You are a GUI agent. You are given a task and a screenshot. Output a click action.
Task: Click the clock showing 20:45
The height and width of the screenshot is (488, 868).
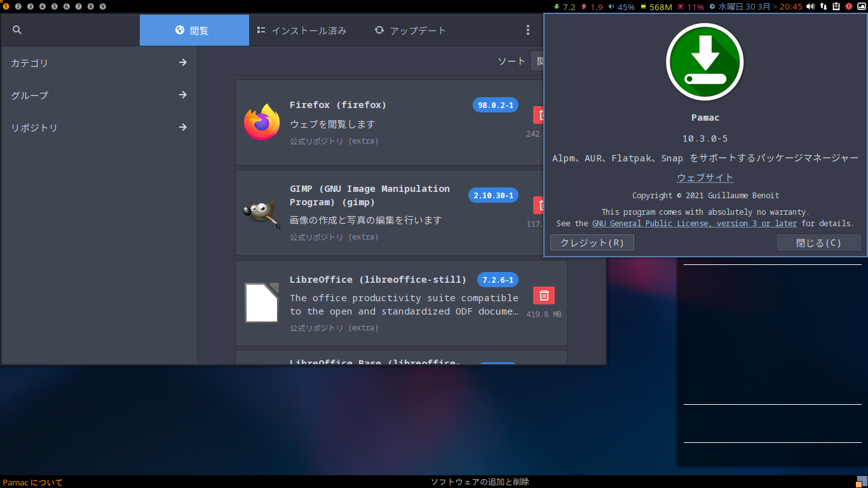(790, 7)
